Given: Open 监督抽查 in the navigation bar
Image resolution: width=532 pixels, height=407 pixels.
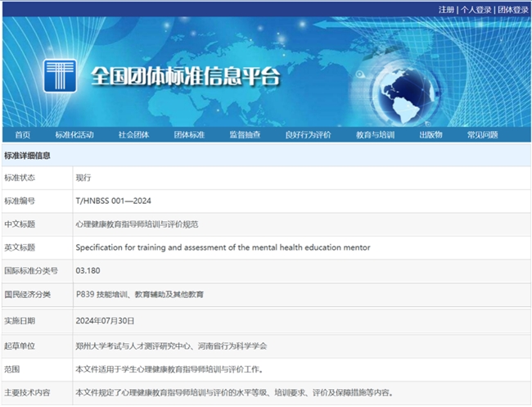Looking at the screenshot, I should [245, 135].
